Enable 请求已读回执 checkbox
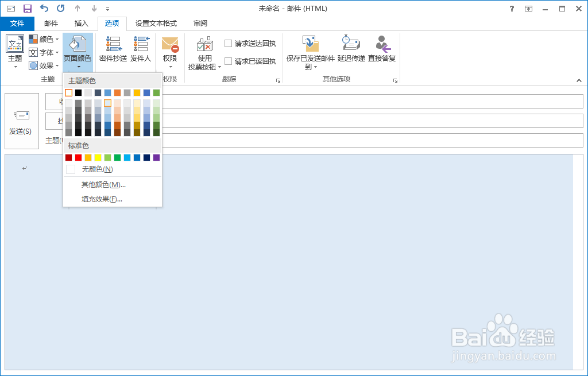588x376 pixels. 228,61
